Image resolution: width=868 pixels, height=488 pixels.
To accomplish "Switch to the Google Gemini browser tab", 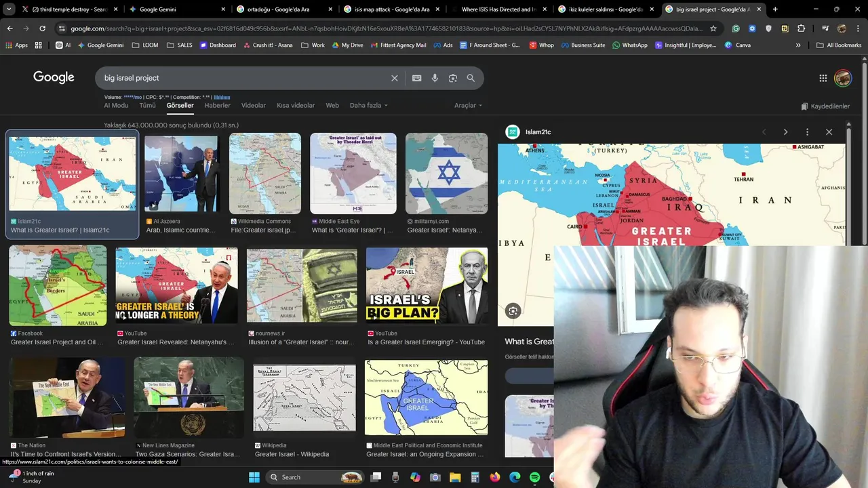I will [176, 9].
